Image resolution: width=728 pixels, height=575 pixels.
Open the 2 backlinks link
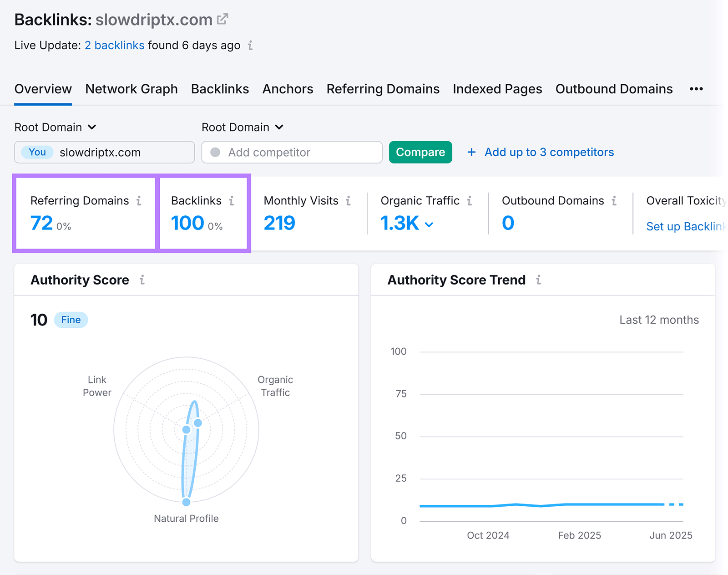point(114,46)
